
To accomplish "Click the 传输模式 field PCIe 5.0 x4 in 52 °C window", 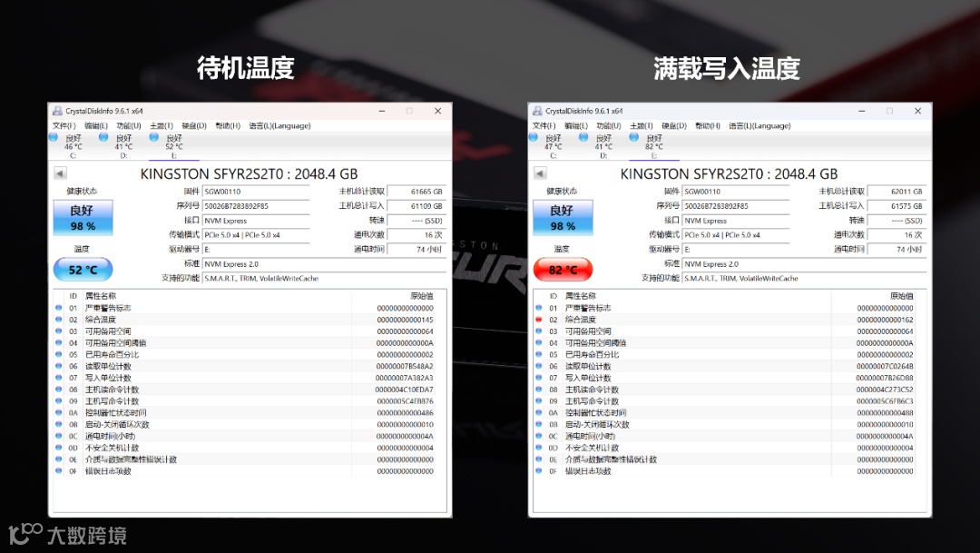I will 256,235.
